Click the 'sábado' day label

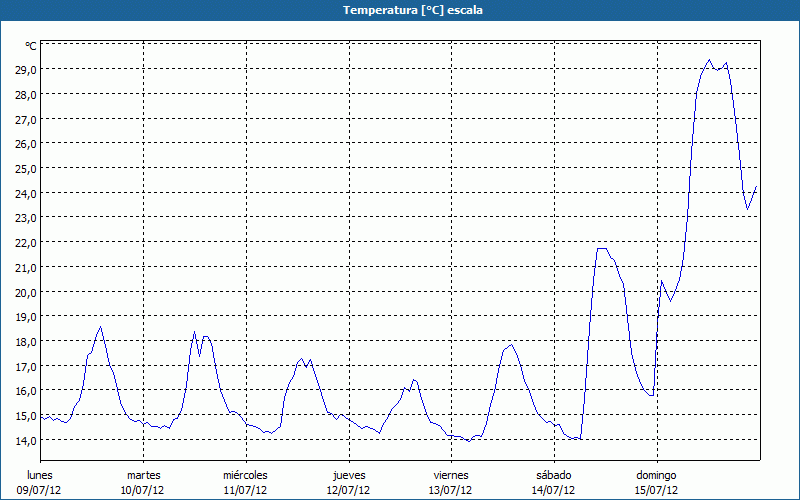(554, 476)
